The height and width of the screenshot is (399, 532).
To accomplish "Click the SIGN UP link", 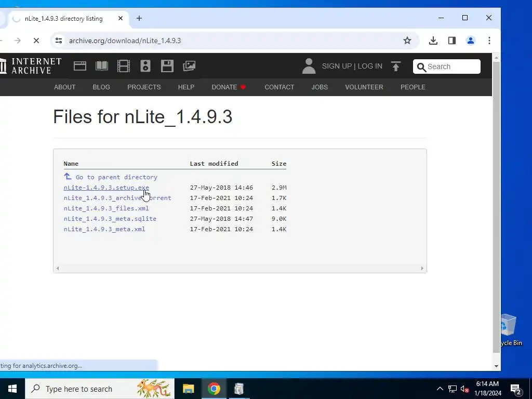I will (x=337, y=66).
